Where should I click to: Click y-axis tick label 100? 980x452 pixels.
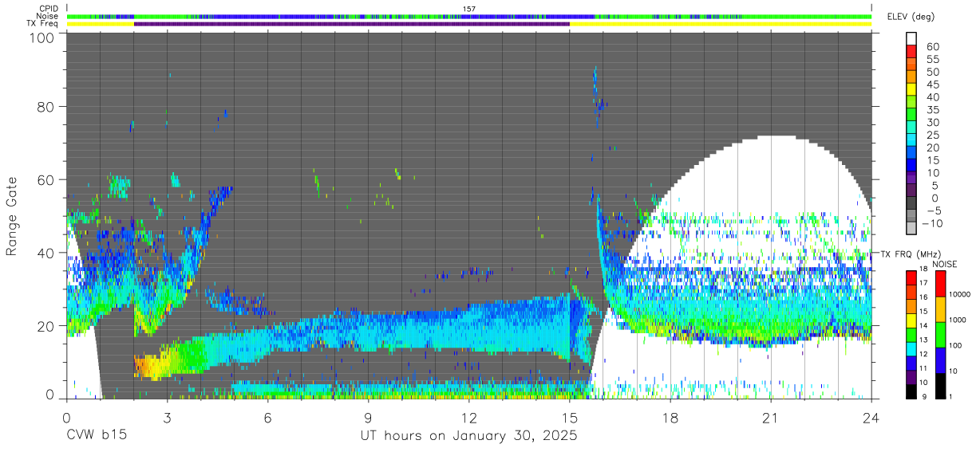[x=43, y=37]
